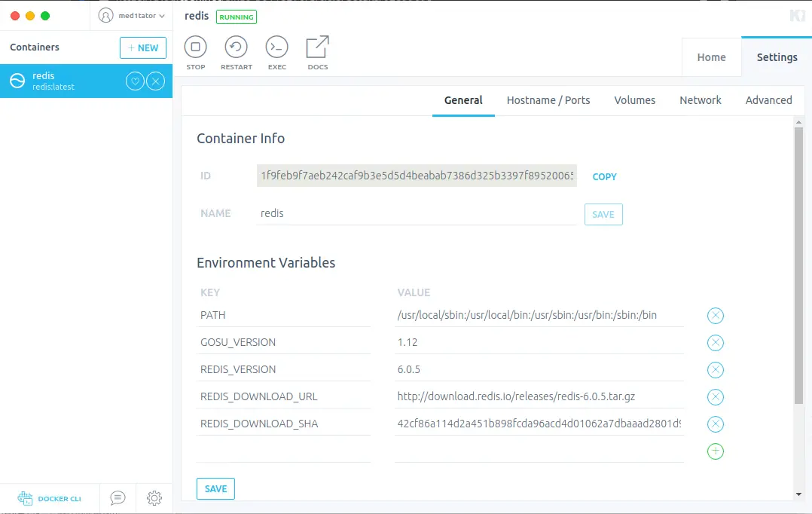The image size is (812, 514).
Task: Remove the GOSU_VERSION environment variable
Action: click(715, 342)
